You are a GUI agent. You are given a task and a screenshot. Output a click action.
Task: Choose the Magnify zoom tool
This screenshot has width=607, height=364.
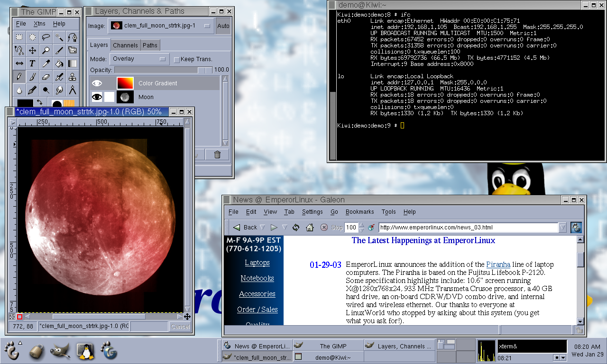(x=46, y=50)
